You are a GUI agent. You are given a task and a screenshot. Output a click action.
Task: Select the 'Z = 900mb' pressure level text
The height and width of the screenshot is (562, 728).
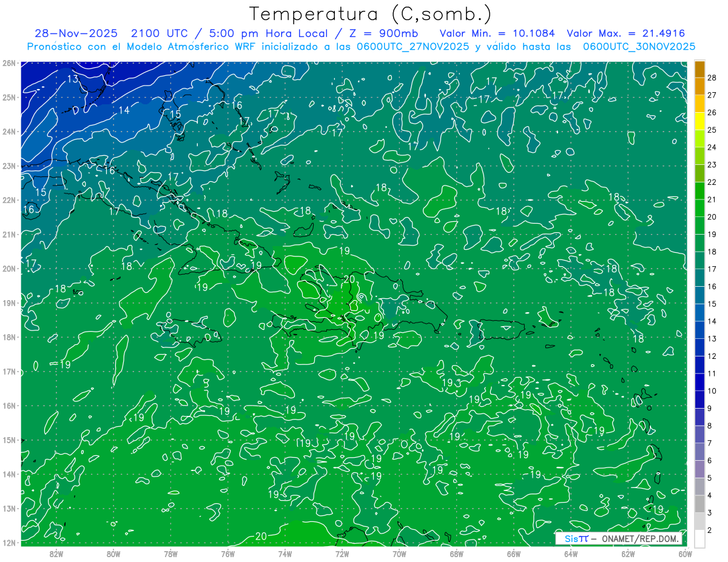pos(385,33)
